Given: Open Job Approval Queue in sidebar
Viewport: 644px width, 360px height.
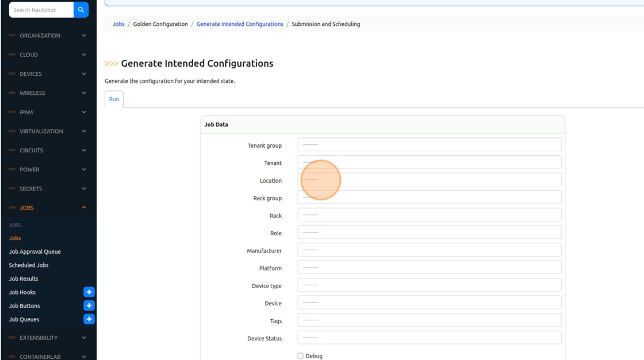Looking at the screenshot, I should click(34, 252).
